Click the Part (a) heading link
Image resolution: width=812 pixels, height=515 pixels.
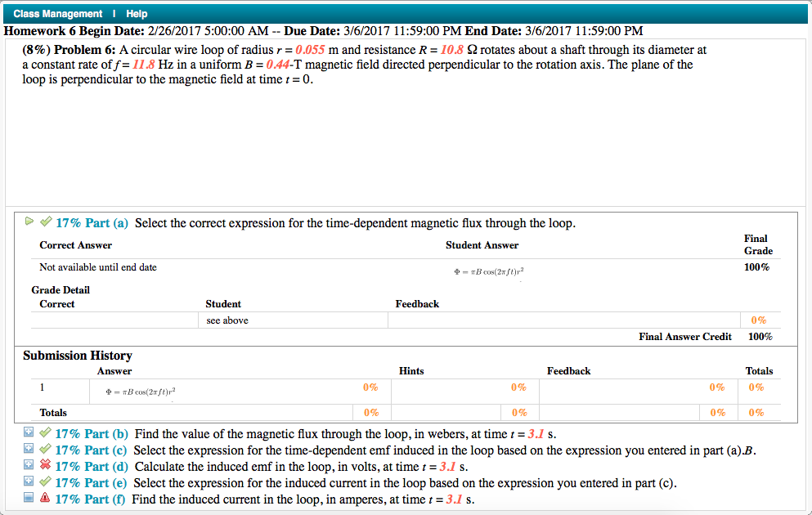coord(91,222)
